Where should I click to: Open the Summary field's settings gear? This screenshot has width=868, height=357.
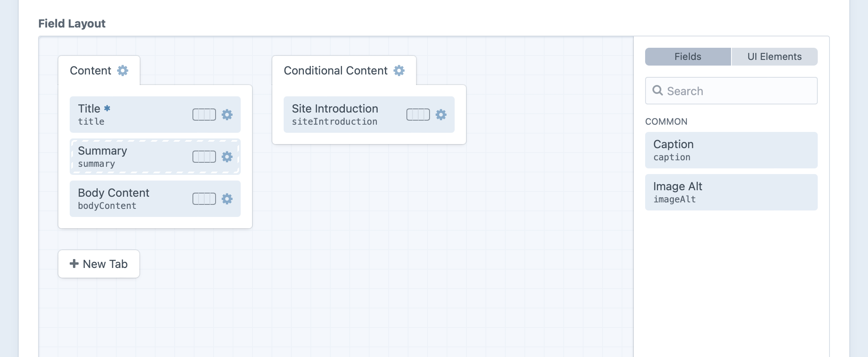coord(227,157)
